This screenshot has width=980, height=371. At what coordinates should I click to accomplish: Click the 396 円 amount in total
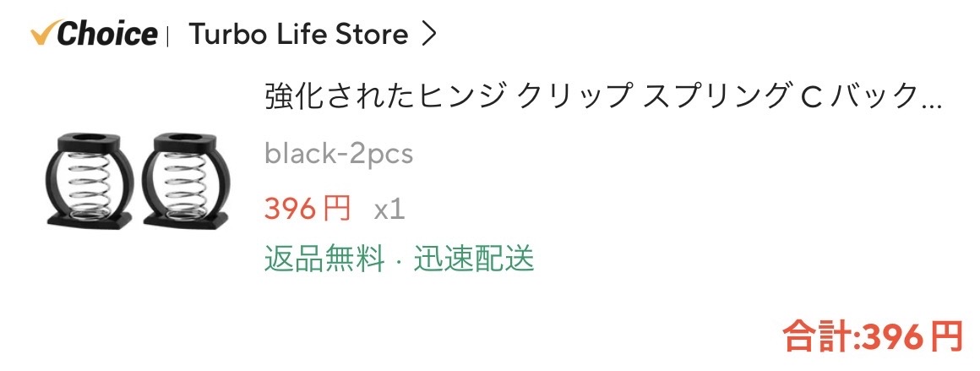click(913, 337)
